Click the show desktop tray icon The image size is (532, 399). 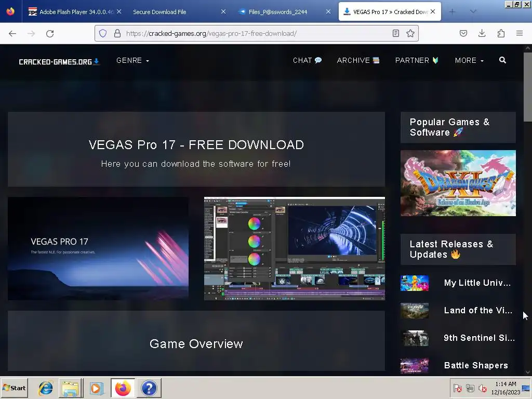(x=527, y=388)
